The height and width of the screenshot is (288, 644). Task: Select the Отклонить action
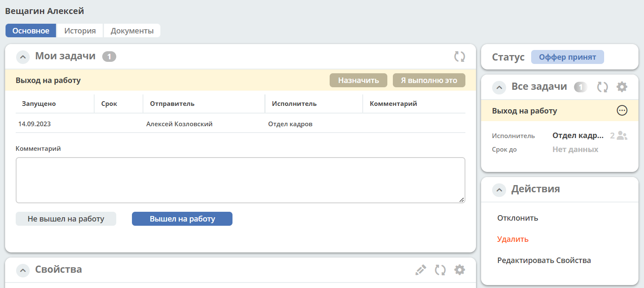518,218
